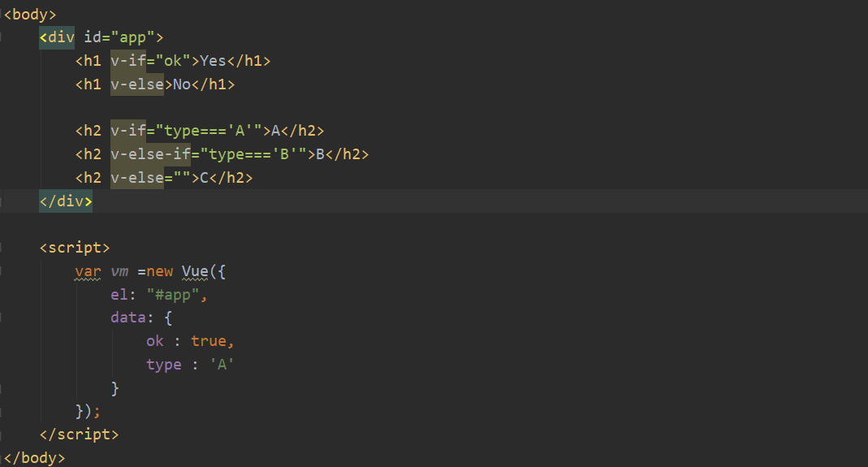
Task: Click the v-if directive on the h2 line
Action: [128, 131]
